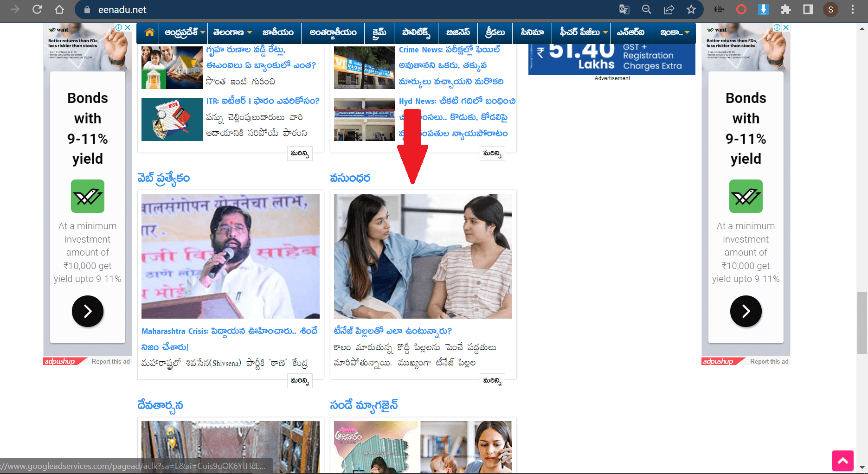The image size is (868, 474).
Task: Share this page using the share icon
Action: tap(669, 9)
